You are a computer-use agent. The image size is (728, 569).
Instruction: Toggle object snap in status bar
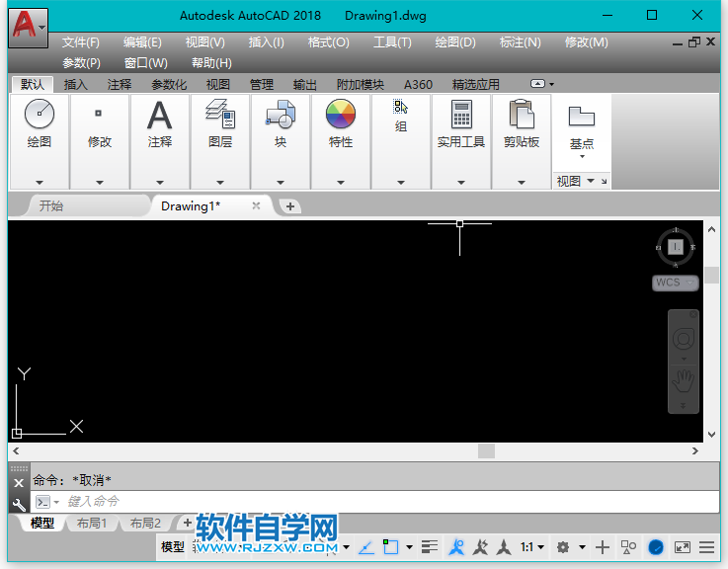390,547
